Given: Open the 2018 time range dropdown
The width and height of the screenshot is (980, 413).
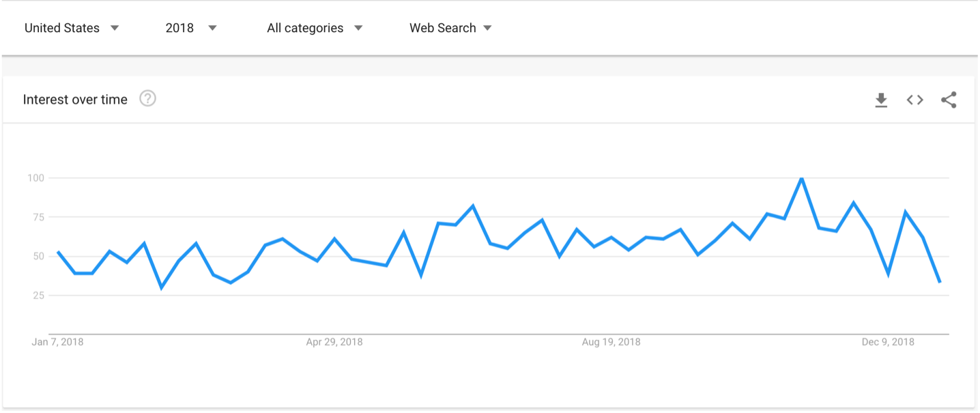Looking at the screenshot, I should tap(191, 28).
